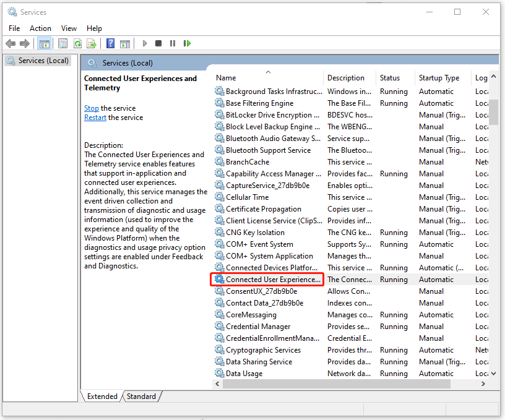
Task: Switch to the Extended tab
Action: [102, 396]
